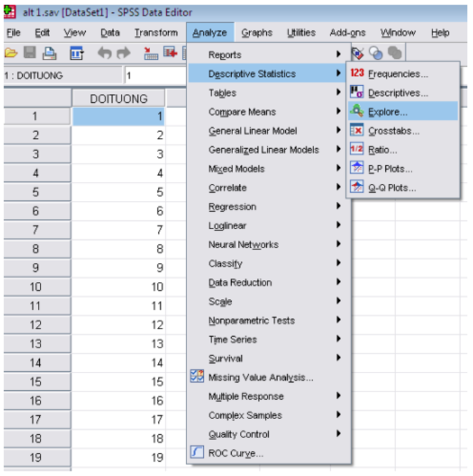Click the Ratio 1/2 icon
473x476 pixels.
pos(357,149)
